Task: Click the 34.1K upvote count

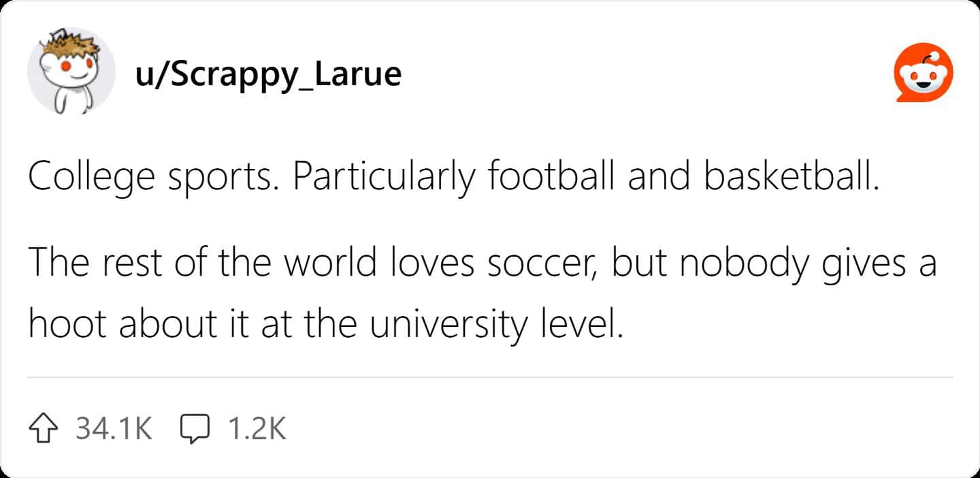Action: [113, 428]
